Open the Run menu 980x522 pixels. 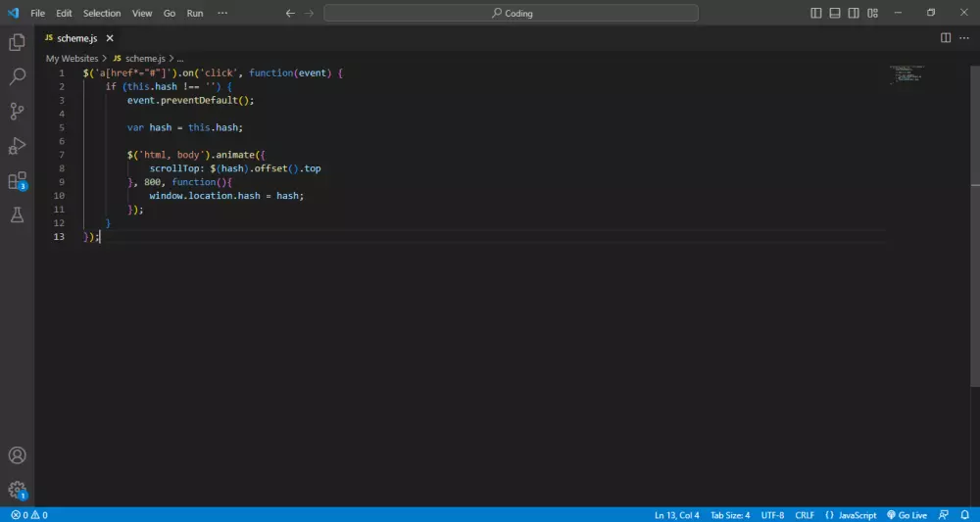point(195,13)
